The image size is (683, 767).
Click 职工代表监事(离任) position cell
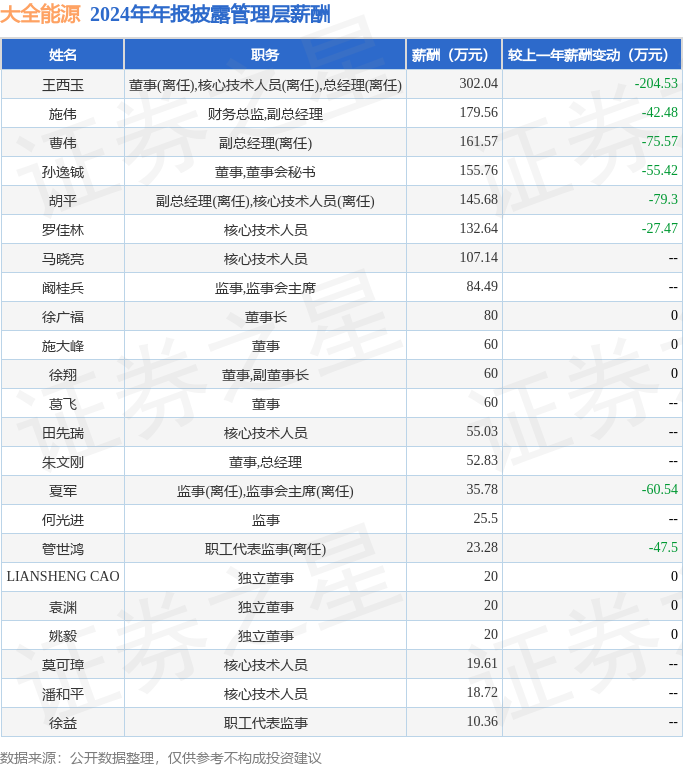(x=265, y=549)
